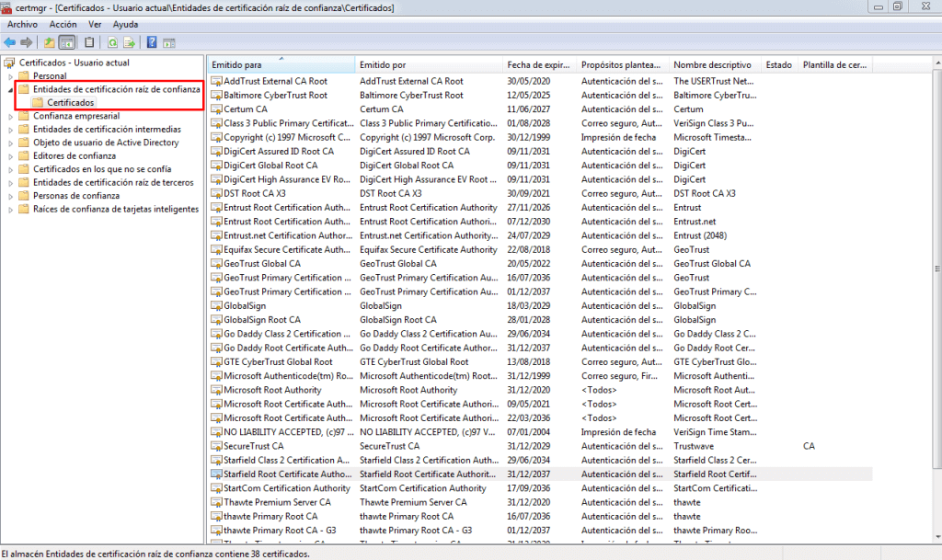Collapse Entidades de certificación raíz de confianza node
Image resolution: width=942 pixels, height=560 pixels.
pyautogui.click(x=10, y=89)
